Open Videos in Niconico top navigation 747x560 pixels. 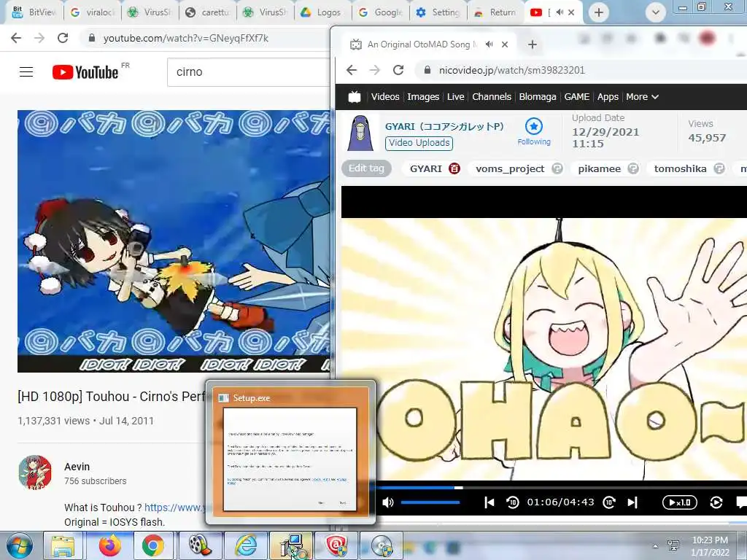point(385,97)
